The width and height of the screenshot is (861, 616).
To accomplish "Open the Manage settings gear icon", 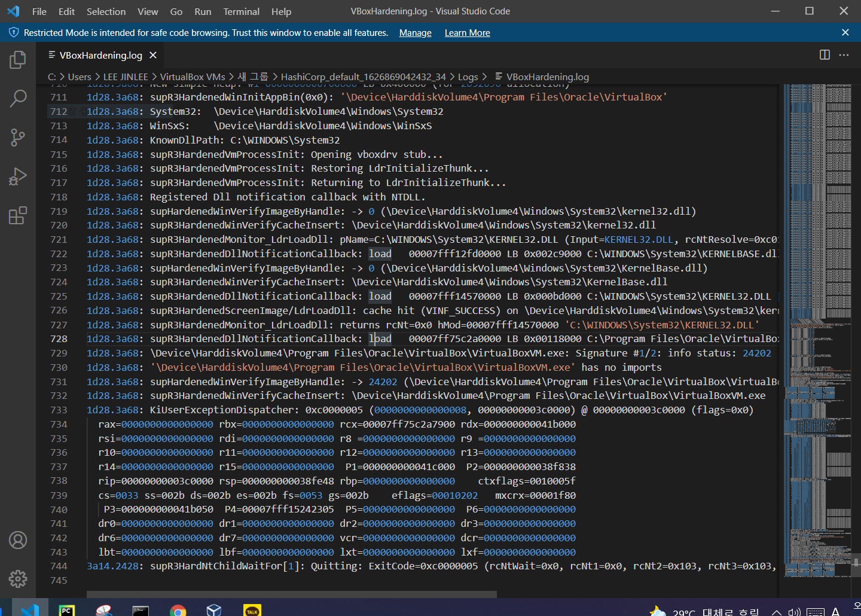I will pyautogui.click(x=18, y=578).
